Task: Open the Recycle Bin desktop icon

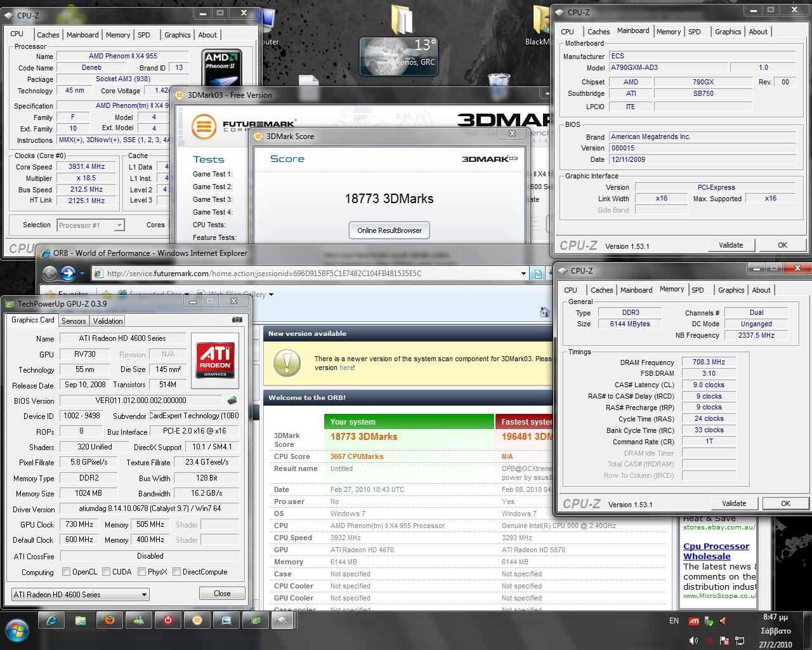Action: tap(501, 87)
